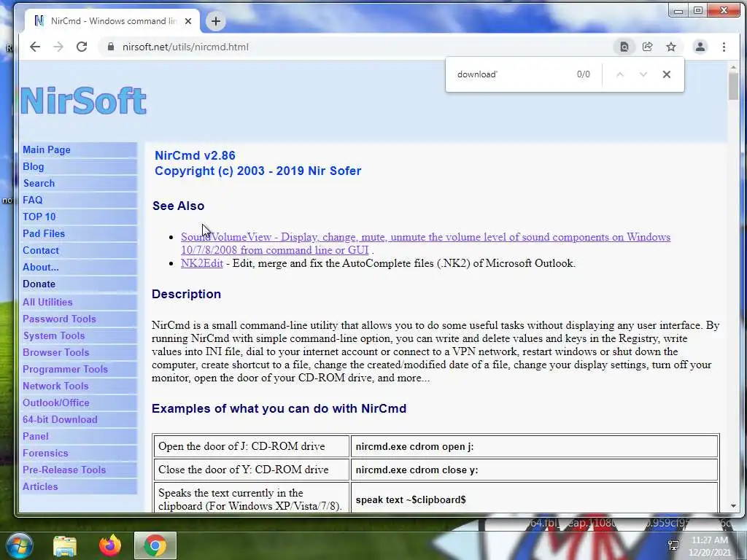Click the find-in-page icon in address bar
The image size is (747, 560).
click(x=624, y=47)
